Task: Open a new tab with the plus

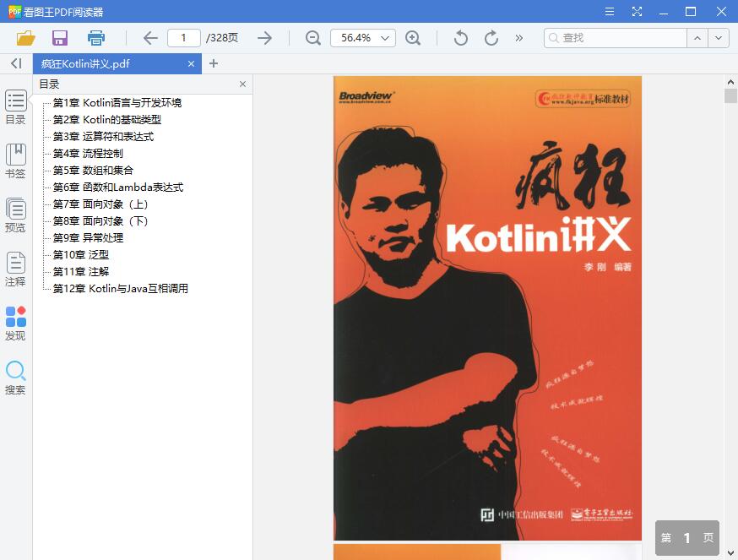Action: 214,63
